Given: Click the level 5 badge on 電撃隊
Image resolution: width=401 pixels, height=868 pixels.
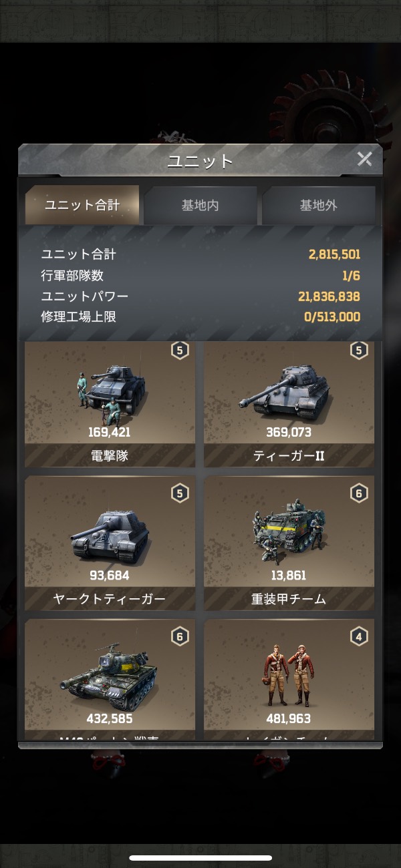Looking at the screenshot, I should coord(179,350).
